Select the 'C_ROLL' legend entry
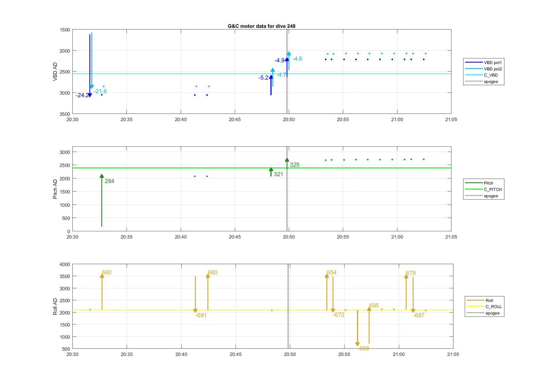The height and width of the screenshot is (392, 557). point(485,307)
